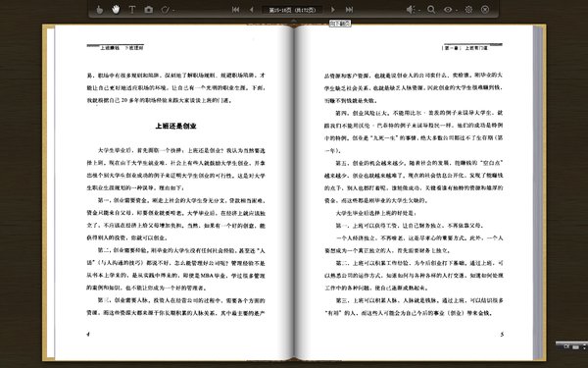Expand the pen tool dropdown arrow
The image size is (588, 368).
[173, 11]
